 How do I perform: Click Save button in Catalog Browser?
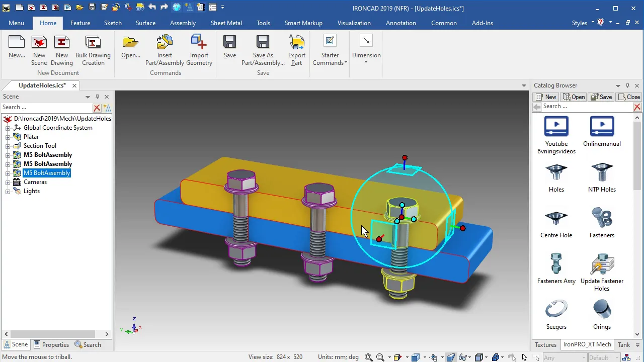tap(602, 97)
